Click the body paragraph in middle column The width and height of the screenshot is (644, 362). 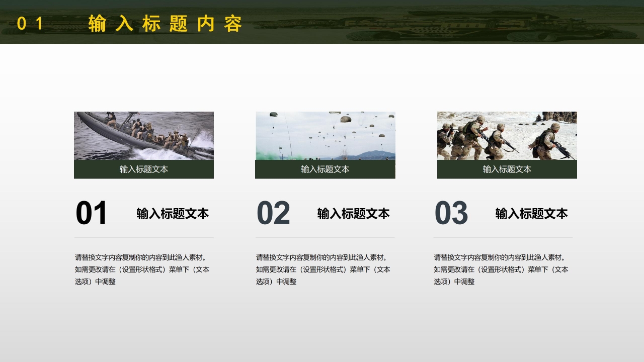click(x=323, y=269)
